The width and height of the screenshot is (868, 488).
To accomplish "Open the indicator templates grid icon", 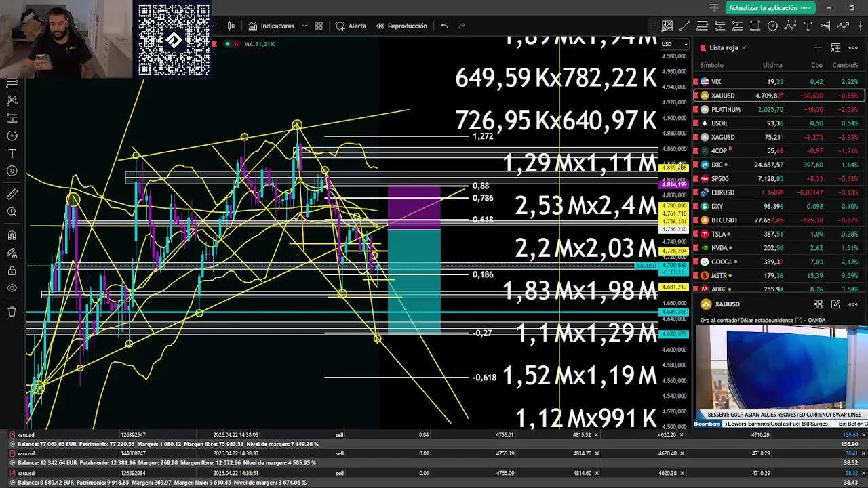I will (319, 26).
